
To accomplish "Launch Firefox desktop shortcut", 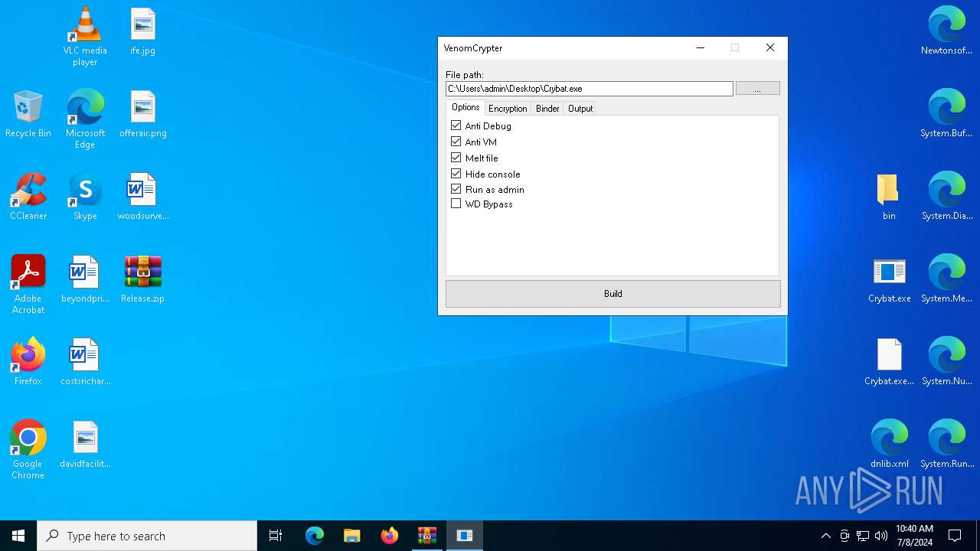I will (28, 361).
